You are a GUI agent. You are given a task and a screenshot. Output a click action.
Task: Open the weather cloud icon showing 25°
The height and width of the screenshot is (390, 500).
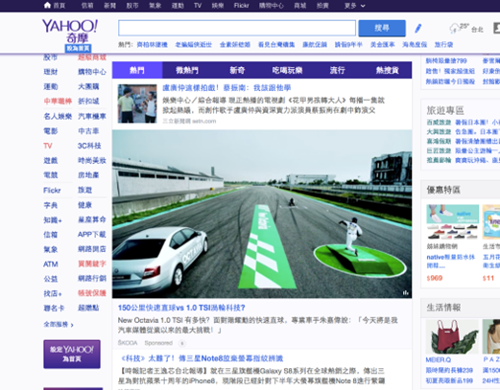454,28
